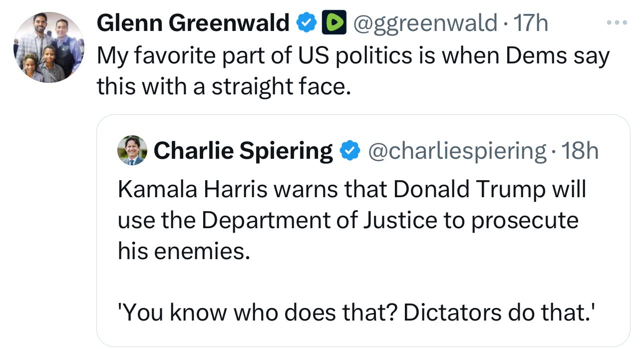This screenshot has width=644, height=349.
Task: Open Glenn Greenwald's profile photo
Action: pyautogui.click(x=48, y=47)
